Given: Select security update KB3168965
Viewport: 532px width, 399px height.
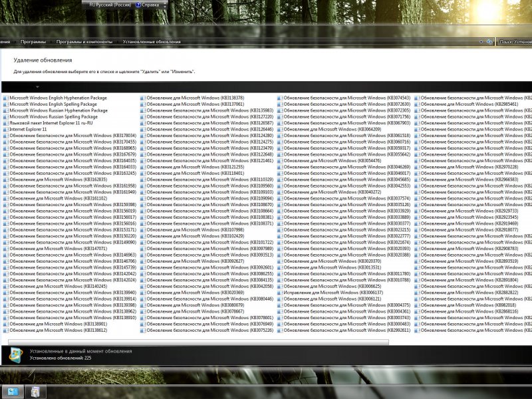Looking at the screenshot, I should [73, 148].
